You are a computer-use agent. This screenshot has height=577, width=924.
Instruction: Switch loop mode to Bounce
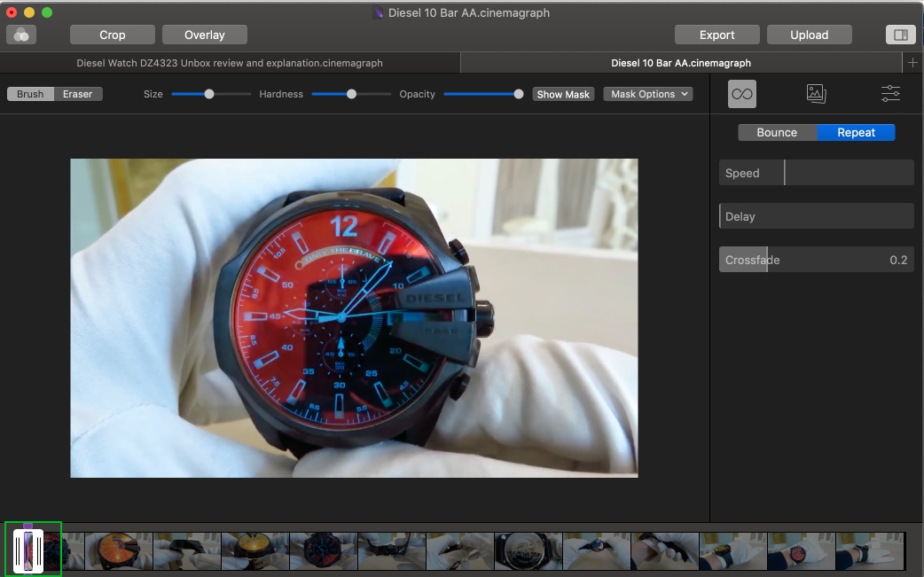pos(778,132)
